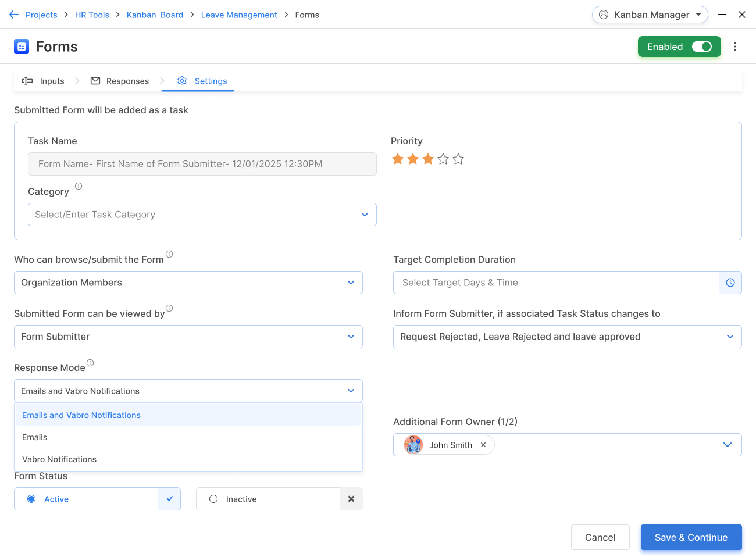Set priority to four stars

click(443, 159)
